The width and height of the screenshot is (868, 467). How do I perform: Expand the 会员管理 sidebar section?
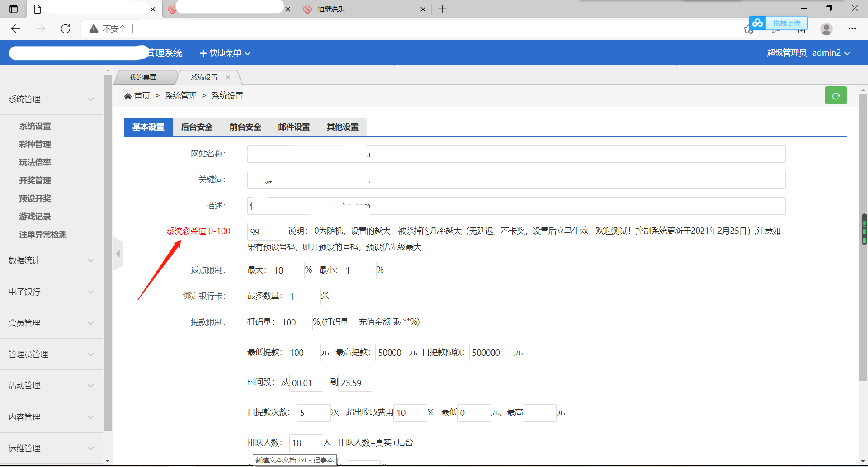tap(51, 323)
